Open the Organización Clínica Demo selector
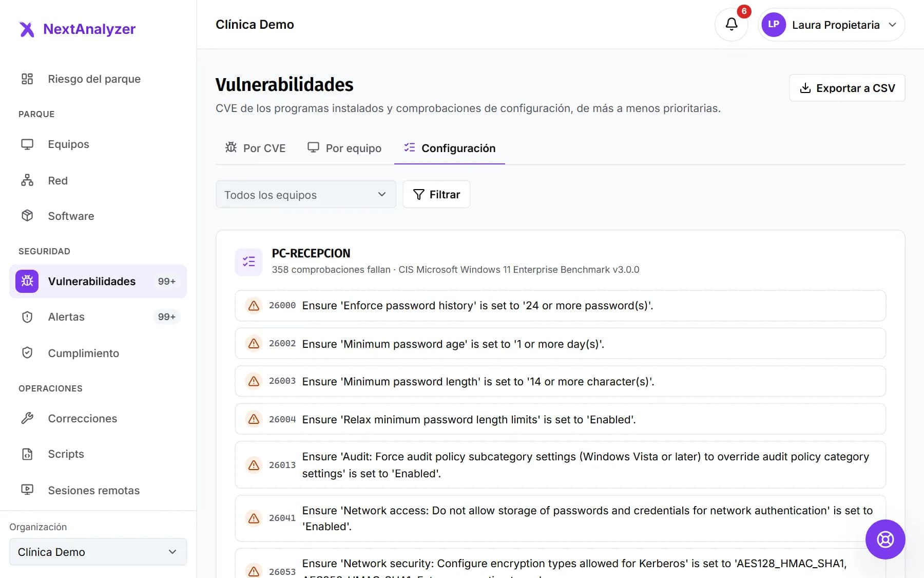 (98, 552)
